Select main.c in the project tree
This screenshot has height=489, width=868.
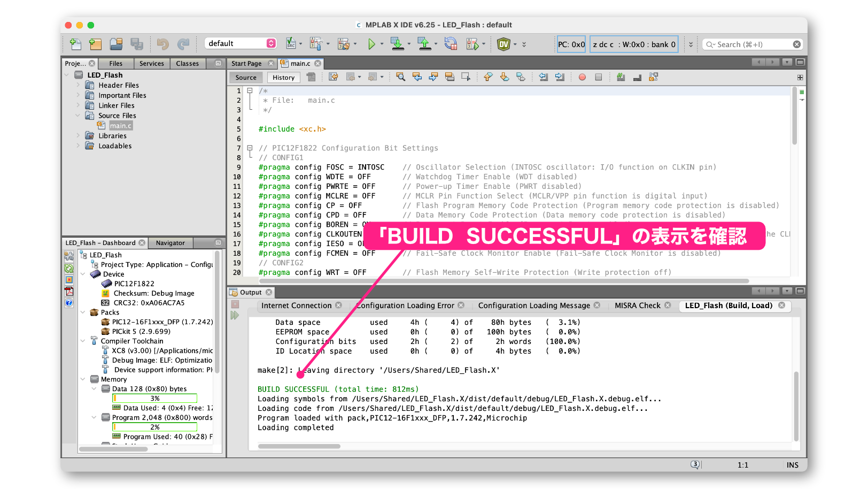[x=121, y=126]
